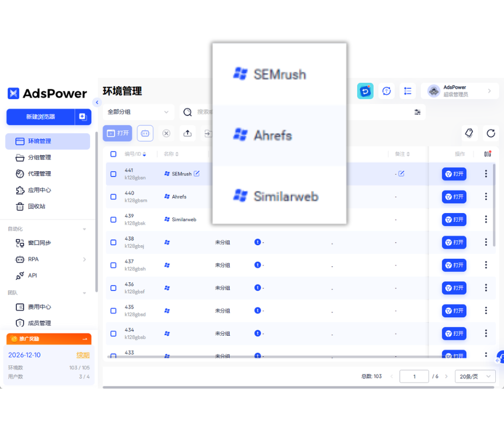Viewport: 504px width, 424px height.
Task: Open the 20条/页 page size dropdown
Action: click(x=475, y=377)
